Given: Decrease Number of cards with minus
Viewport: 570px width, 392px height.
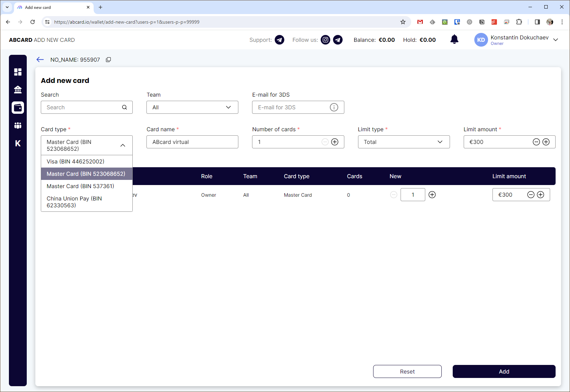Looking at the screenshot, I should pyautogui.click(x=325, y=142).
